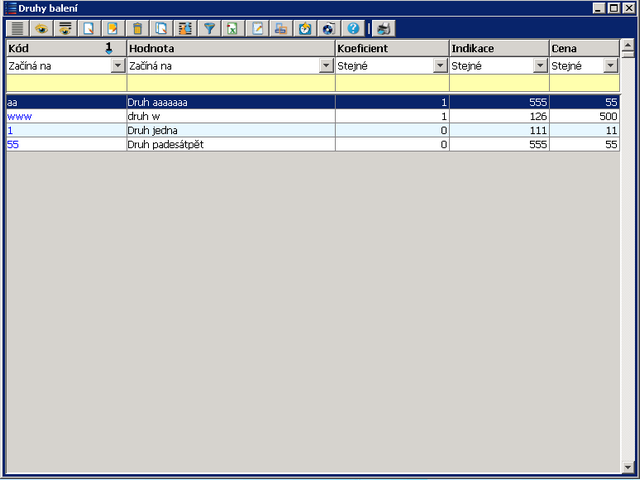
Task: Click the funnel filter icon
Action: 209,29
